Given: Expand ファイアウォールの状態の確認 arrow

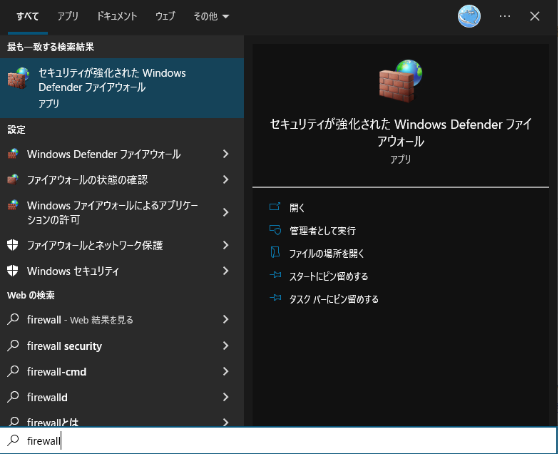Looking at the screenshot, I should (226, 179).
